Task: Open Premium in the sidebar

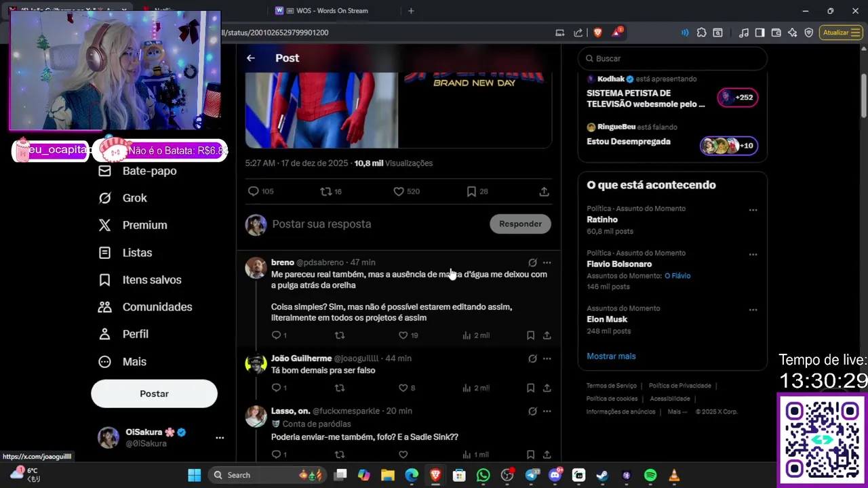Action: (133, 225)
